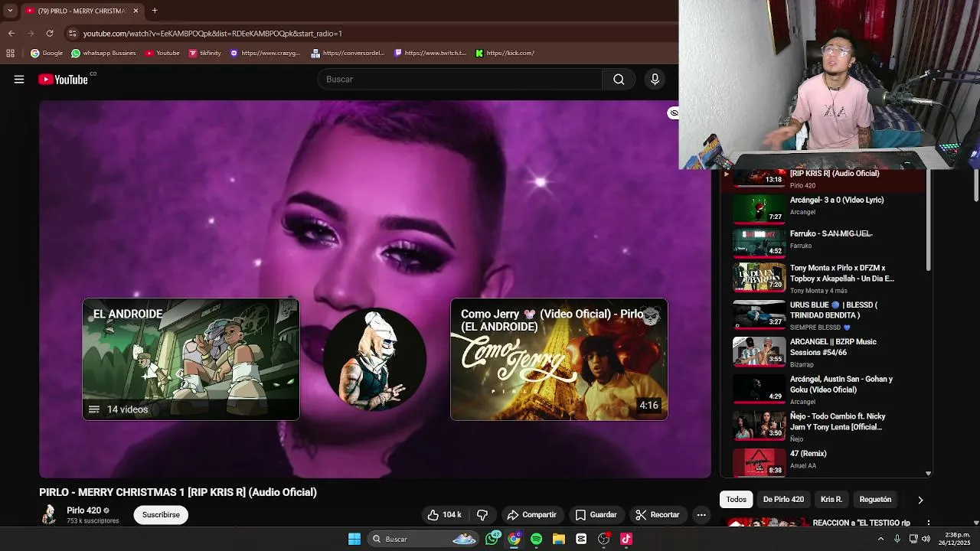The height and width of the screenshot is (551, 980).
Task: Open the Compartir share dialog
Action: coord(531,515)
